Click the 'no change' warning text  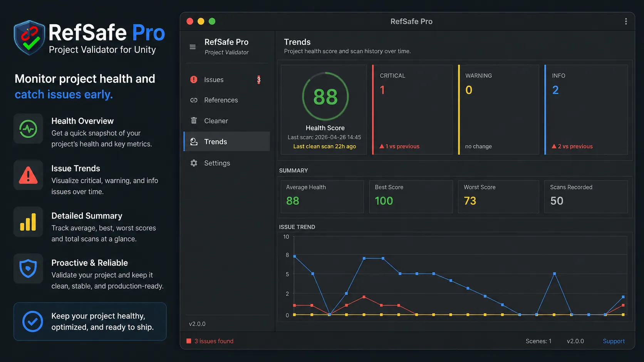[478, 146]
